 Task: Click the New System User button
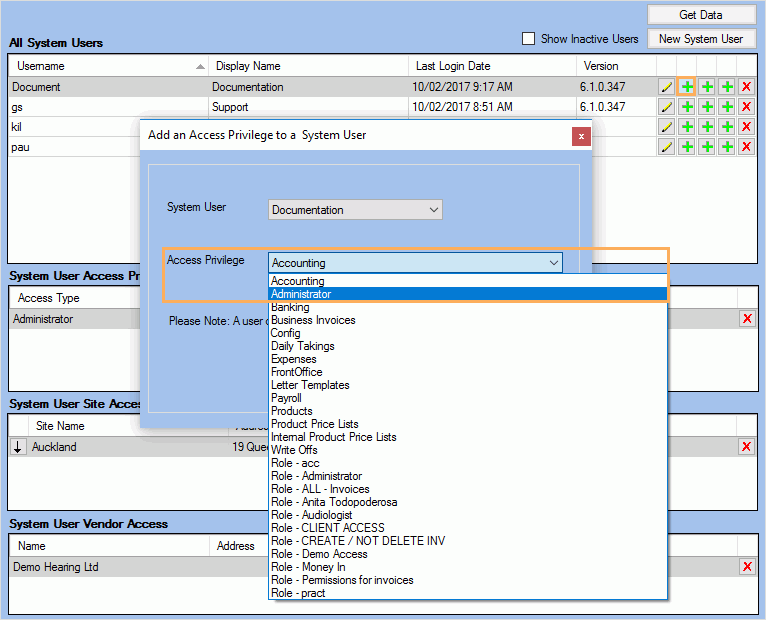(700, 39)
